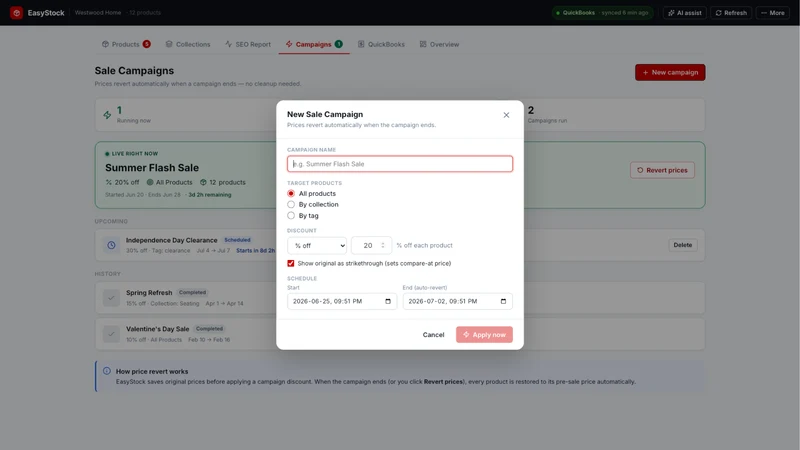Open the AI assist button
This screenshot has width=800, height=450.
point(685,13)
